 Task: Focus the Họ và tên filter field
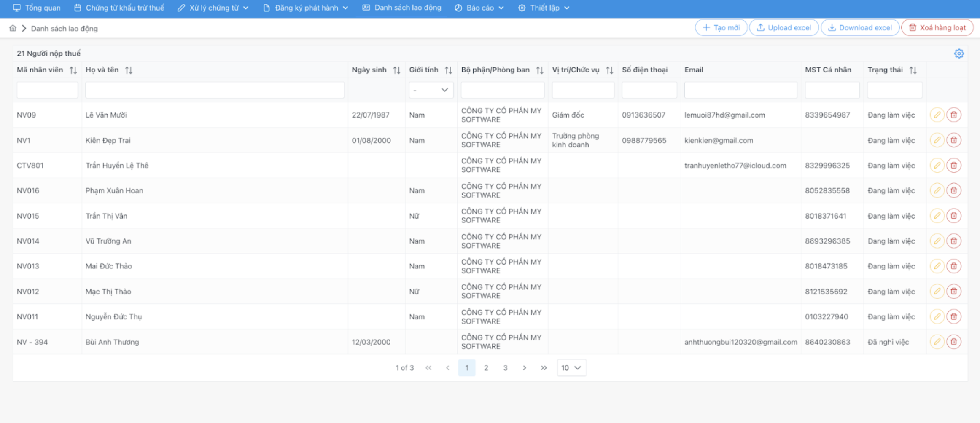[x=215, y=90]
